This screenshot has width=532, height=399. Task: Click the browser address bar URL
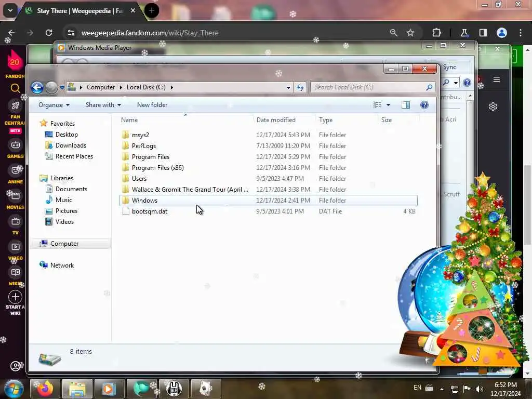click(150, 33)
